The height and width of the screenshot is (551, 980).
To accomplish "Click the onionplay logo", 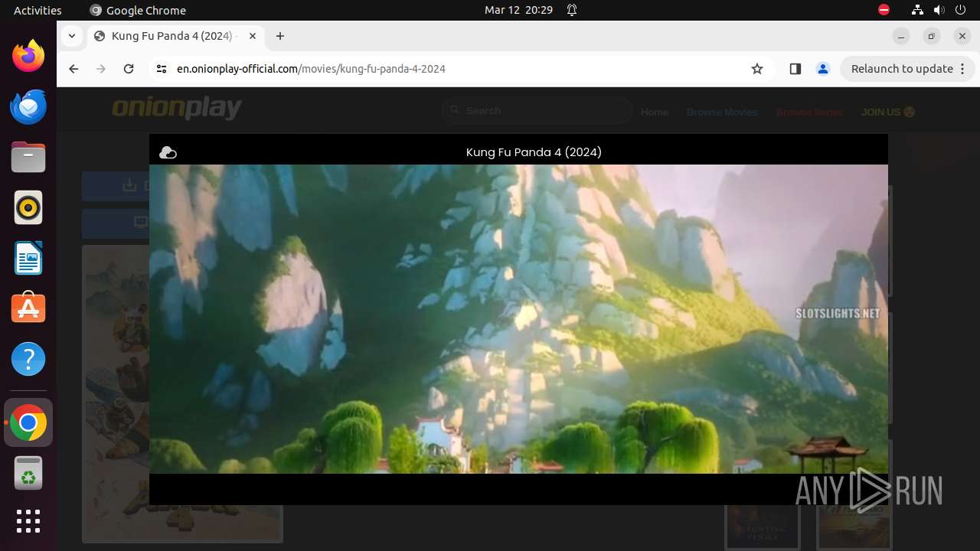I will click(x=177, y=109).
